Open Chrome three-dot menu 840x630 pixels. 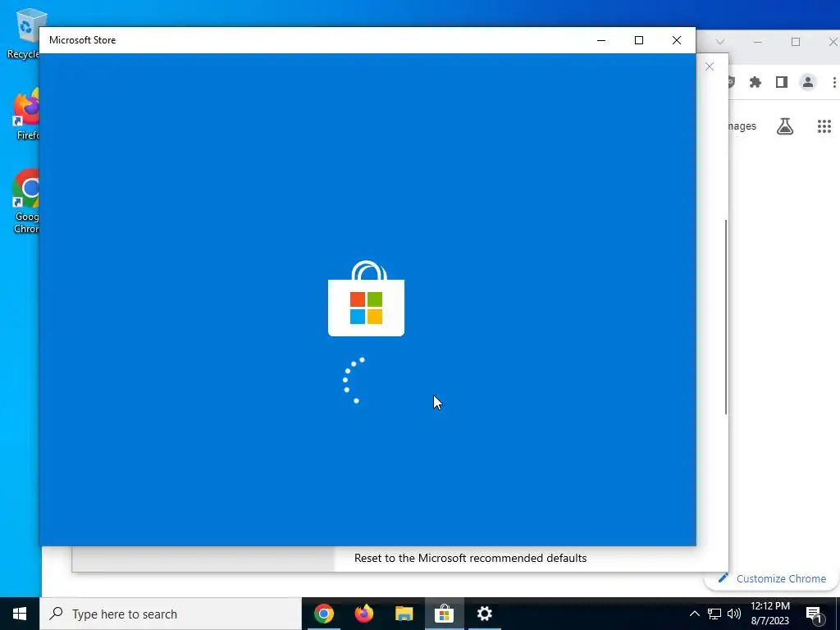pos(834,82)
